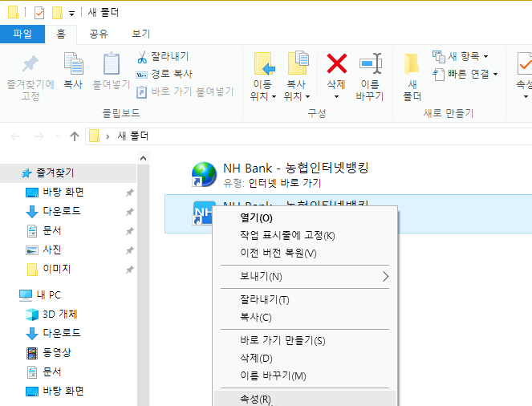
Task: Open the File (파일) tab
Action: [22, 34]
